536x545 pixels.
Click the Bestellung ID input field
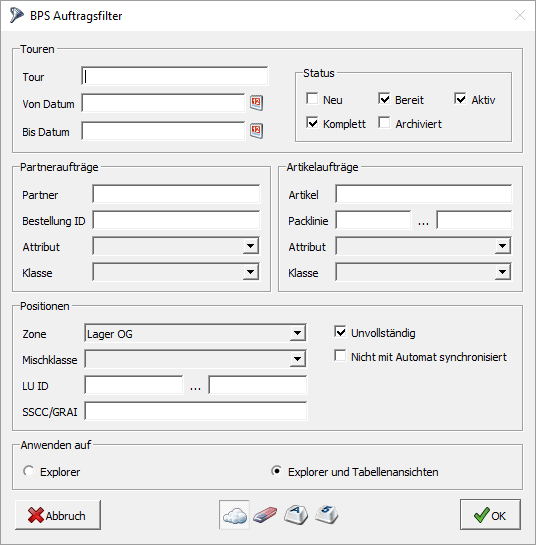tap(176, 220)
